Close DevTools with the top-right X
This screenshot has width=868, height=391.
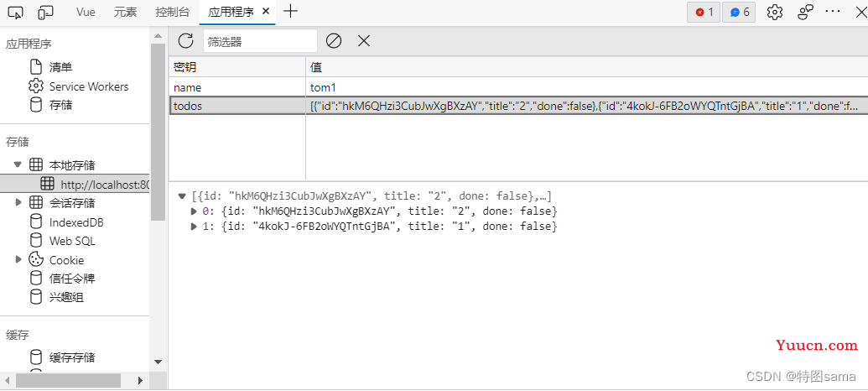[x=860, y=12]
